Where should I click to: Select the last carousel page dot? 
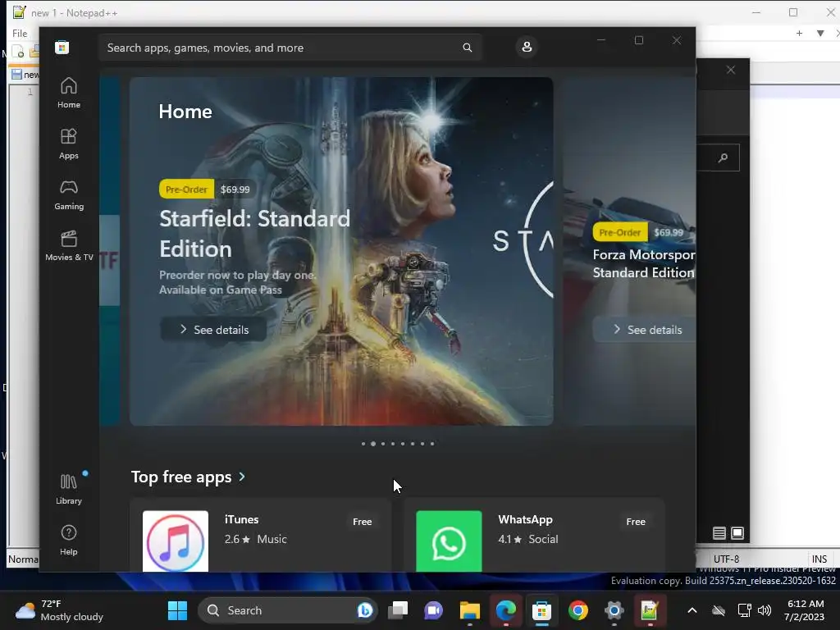[x=432, y=444]
